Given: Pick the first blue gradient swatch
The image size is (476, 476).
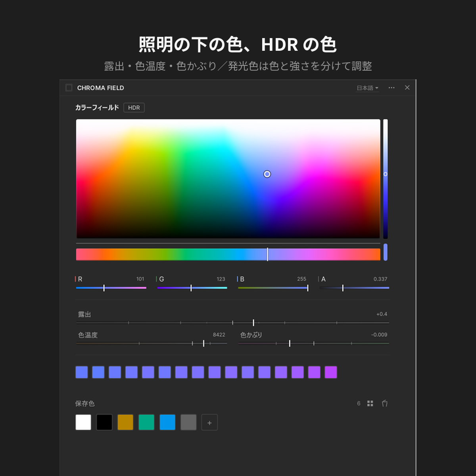Looking at the screenshot, I should point(82,372).
